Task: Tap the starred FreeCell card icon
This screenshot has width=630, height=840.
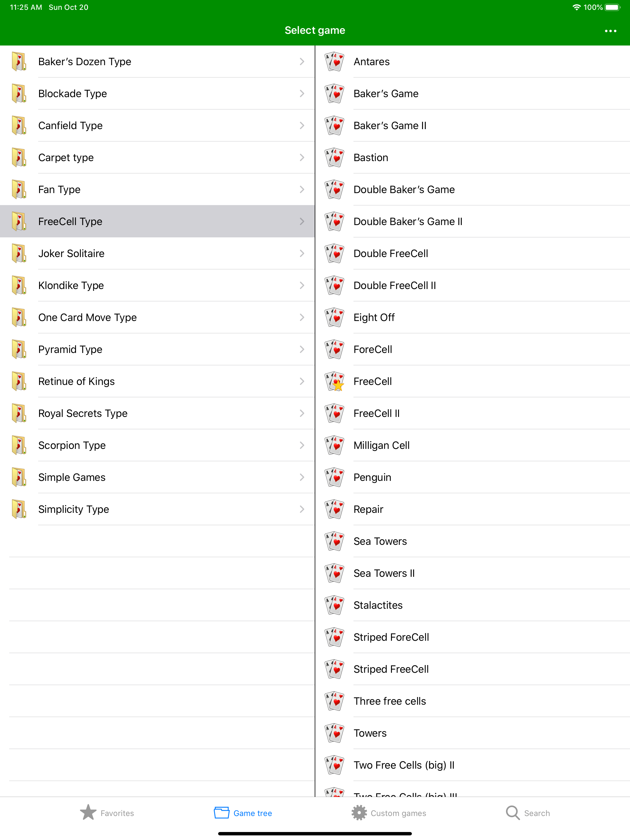Action: point(334,381)
